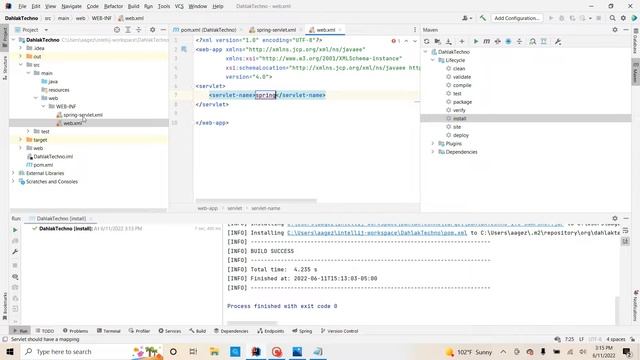This screenshot has width=640, height=360.
Task: Select spring-servlet.xml in project tree
Action: coord(83,115)
